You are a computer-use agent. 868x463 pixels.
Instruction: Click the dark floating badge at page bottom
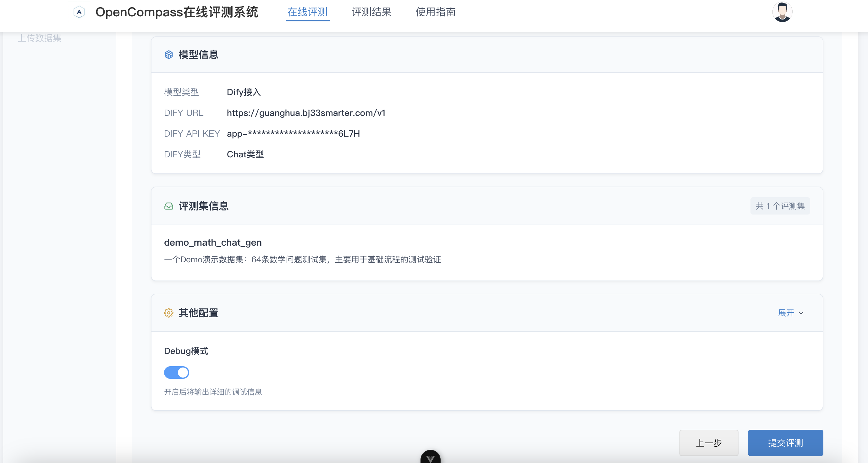point(430,457)
